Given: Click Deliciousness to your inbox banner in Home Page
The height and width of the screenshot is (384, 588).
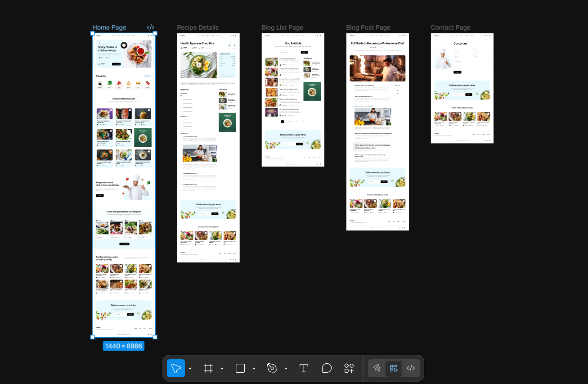Looking at the screenshot, I should [124, 309].
